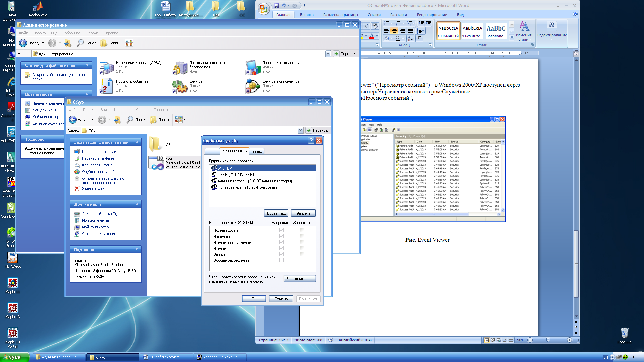
Task: Center text in Word paragraph group
Action: tap(394, 31)
